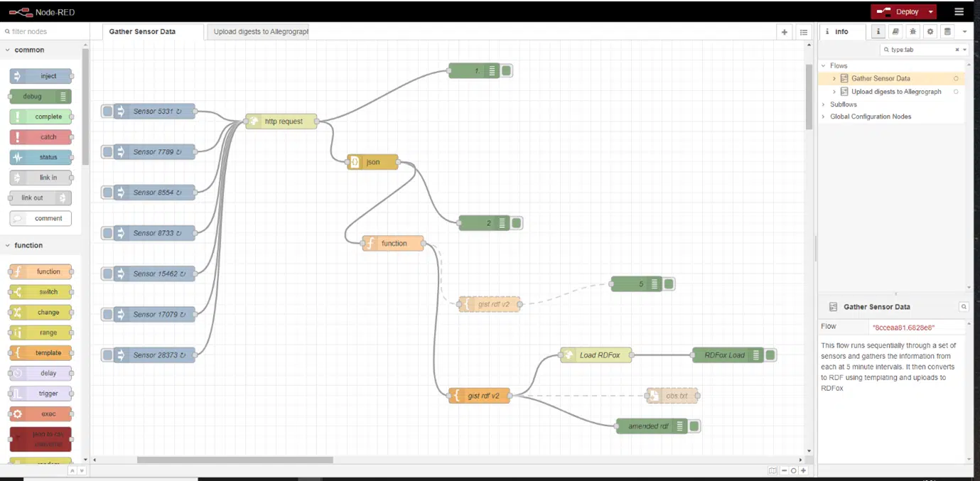The width and height of the screenshot is (980, 481).
Task: Open the Configuration nodes gear icon
Action: point(930,31)
